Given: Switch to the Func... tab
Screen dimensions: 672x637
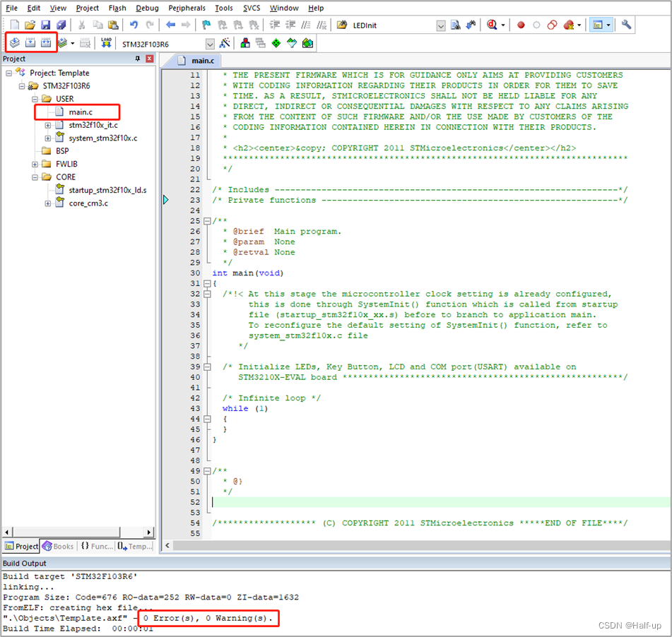Looking at the screenshot, I should click(97, 546).
